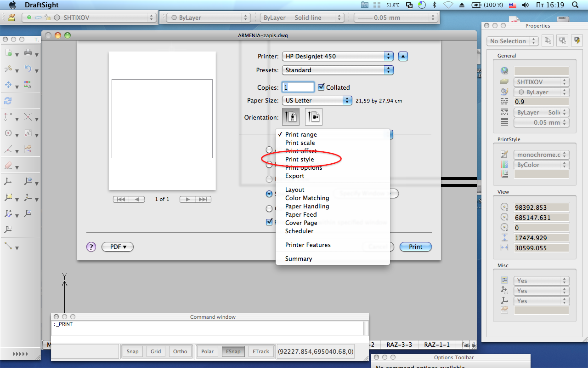This screenshot has height=368, width=588.
Task: Open the Printer dropdown HP DesignJet 450
Action: pos(338,56)
